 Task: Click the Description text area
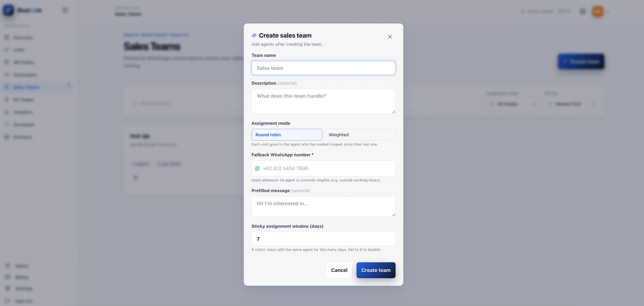[x=323, y=101]
